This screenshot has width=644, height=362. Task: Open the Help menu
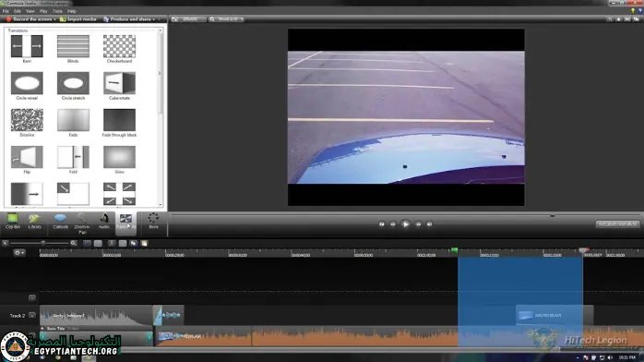(x=72, y=11)
